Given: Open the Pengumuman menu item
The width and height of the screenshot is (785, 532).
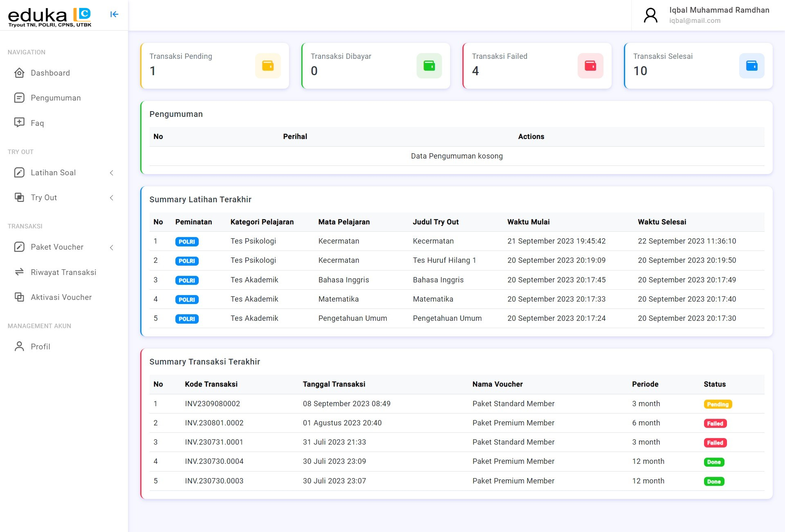Looking at the screenshot, I should 56,98.
